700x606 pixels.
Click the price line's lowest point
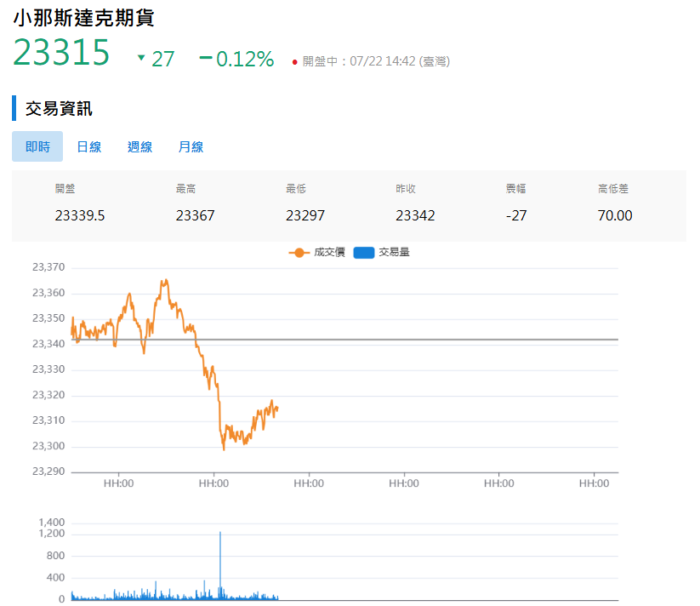224,449
